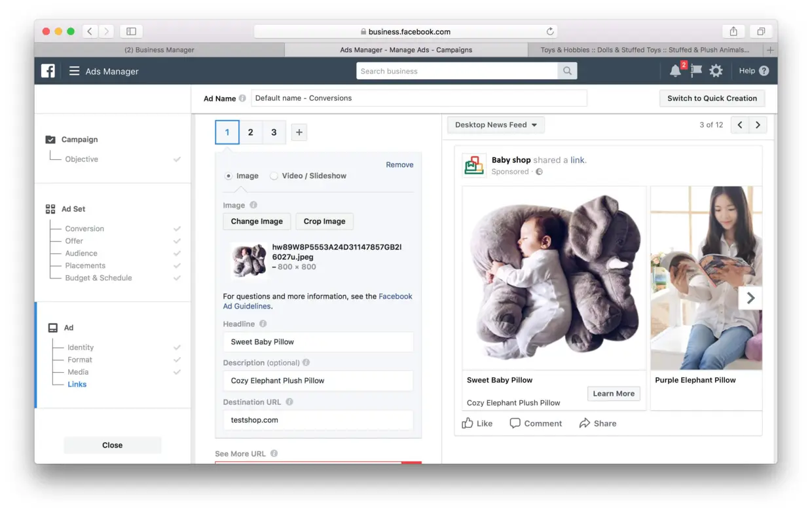Open the settings gear icon
The height and width of the screenshot is (513, 812).
[716, 71]
